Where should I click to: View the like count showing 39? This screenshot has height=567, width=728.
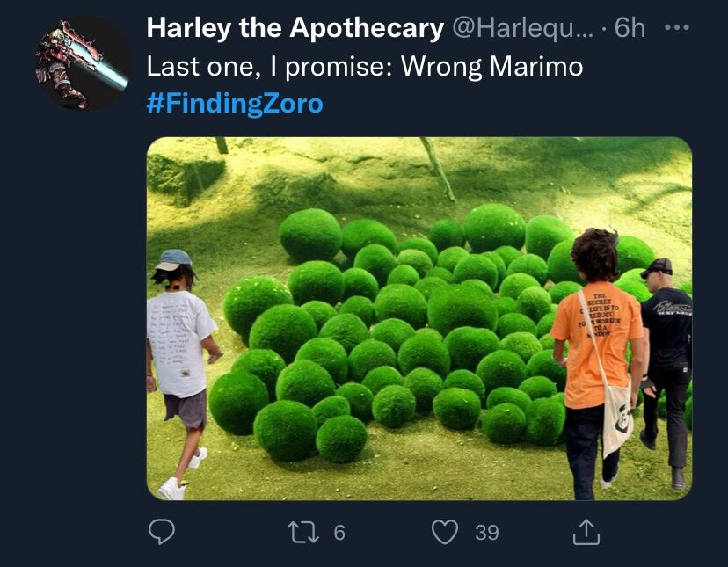[x=486, y=532]
